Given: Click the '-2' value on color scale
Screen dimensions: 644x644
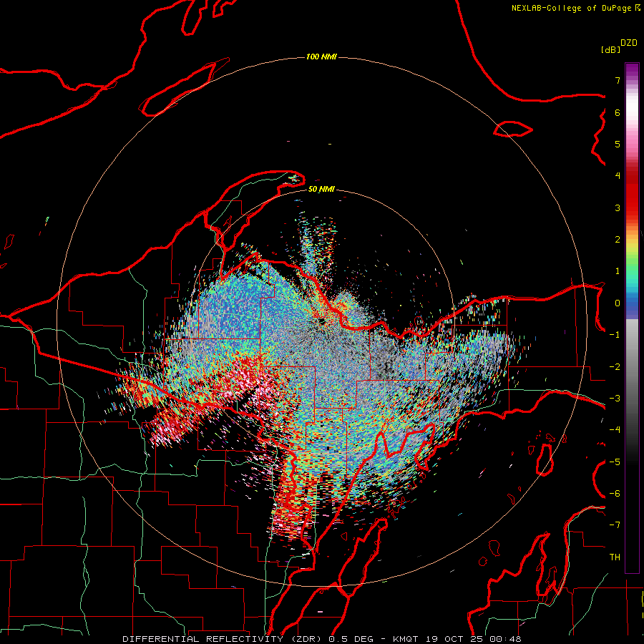Looking at the screenshot, I should [x=615, y=367].
